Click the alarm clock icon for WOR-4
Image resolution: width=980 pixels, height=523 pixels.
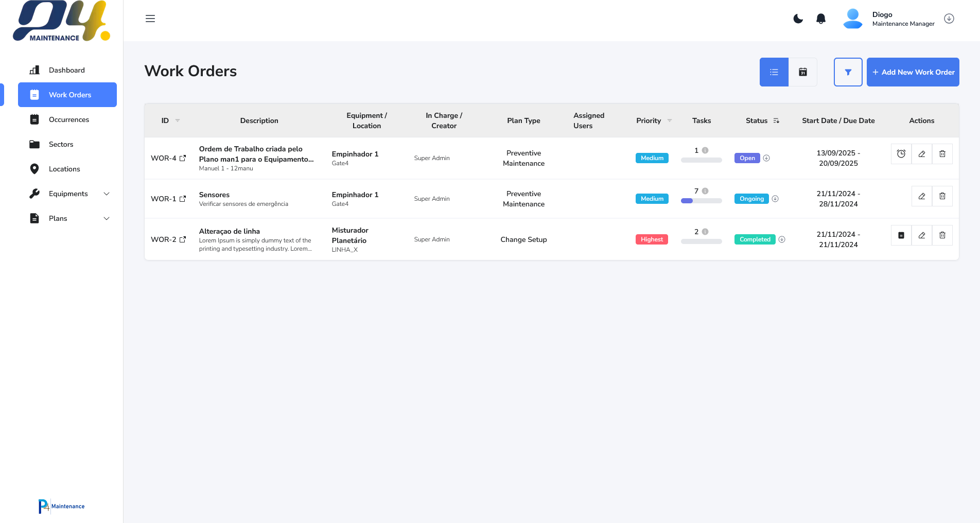pyautogui.click(x=901, y=154)
